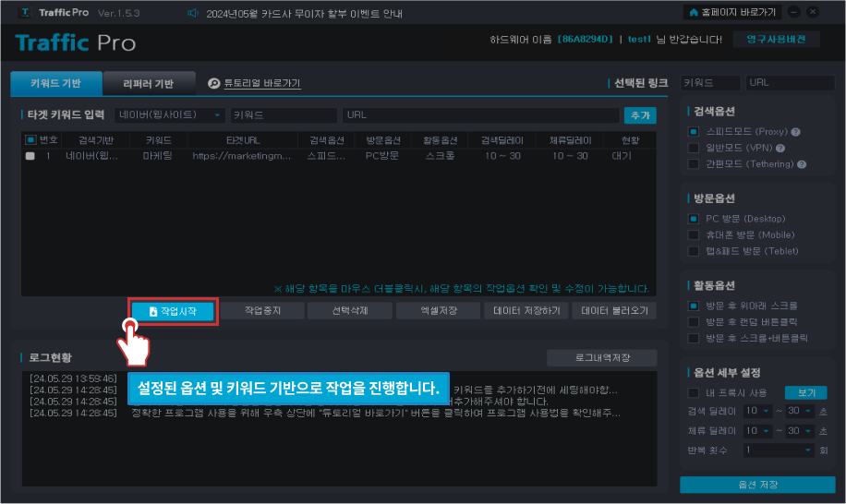Select the 키워드 기반 tab
Screen dimensions: 846x504
[x=56, y=83]
